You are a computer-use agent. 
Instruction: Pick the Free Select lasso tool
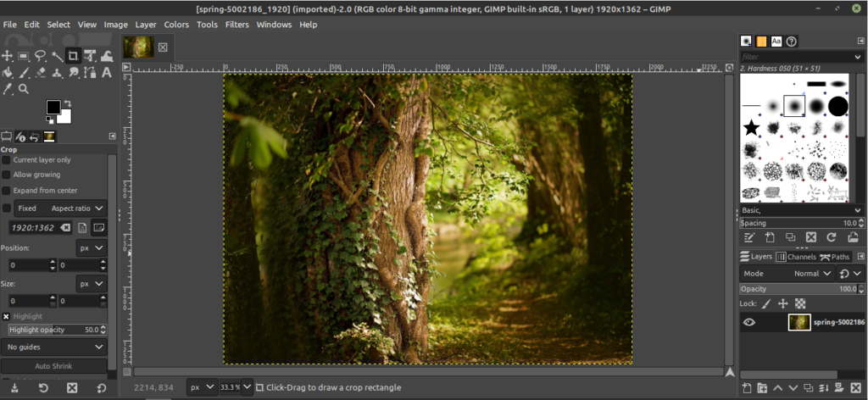pos(40,56)
